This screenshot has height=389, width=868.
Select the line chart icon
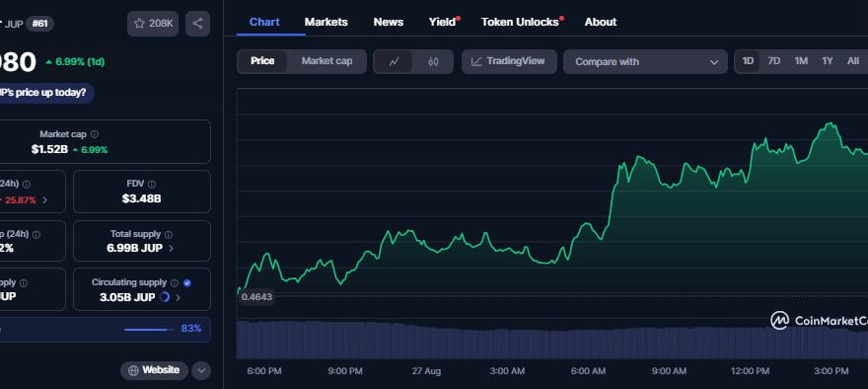pos(394,61)
